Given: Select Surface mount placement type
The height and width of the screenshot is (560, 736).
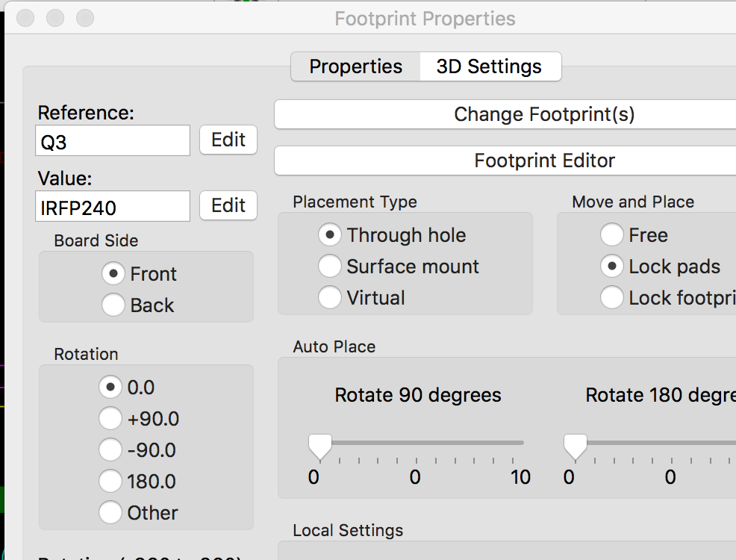Looking at the screenshot, I should coord(329,267).
